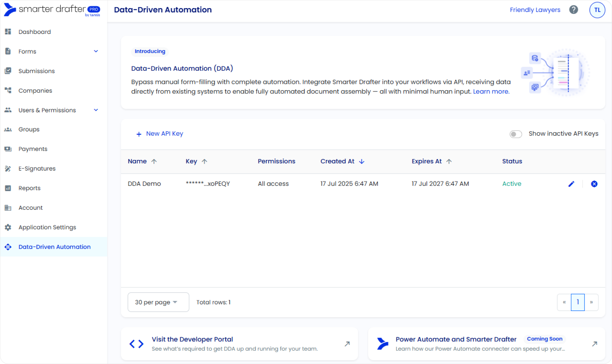The width and height of the screenshot is (612, 364).
Task: Go to Companies in sidebar
Action: (54, 91)
